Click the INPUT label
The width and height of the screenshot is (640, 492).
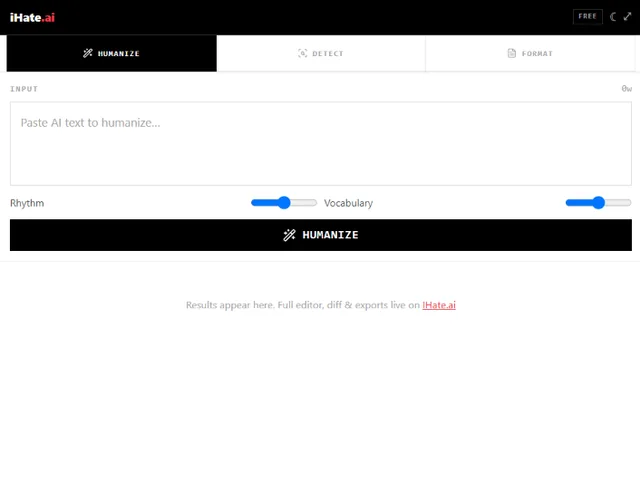coord(24,89)
